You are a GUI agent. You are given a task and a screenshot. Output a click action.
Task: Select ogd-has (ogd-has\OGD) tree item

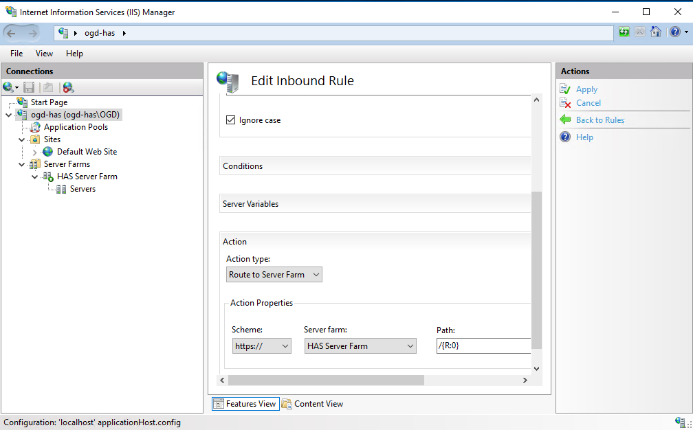pyautogui.click(x=75, y=115)
